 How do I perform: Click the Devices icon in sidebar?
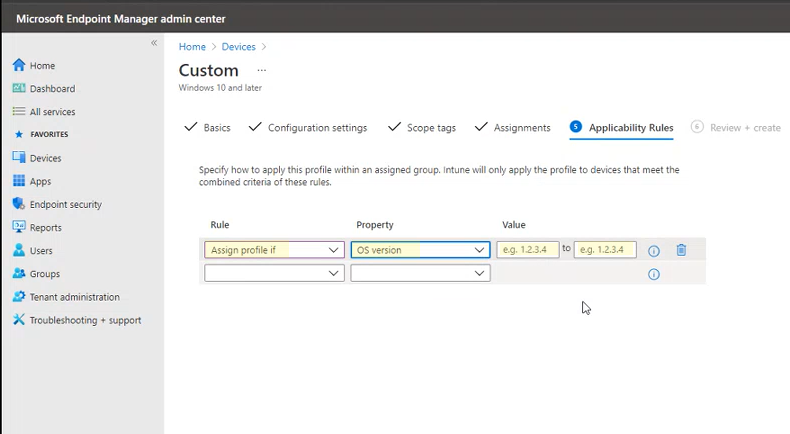[x=18, y=158]
